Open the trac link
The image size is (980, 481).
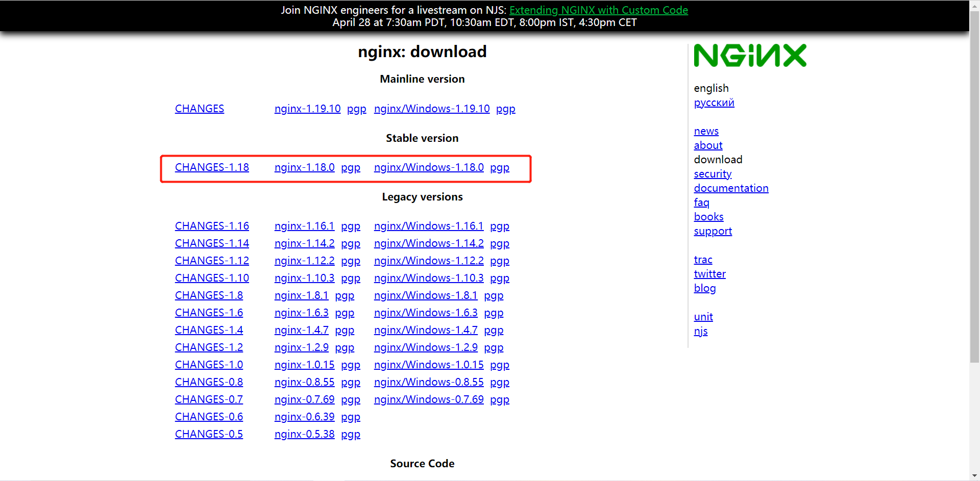click(703, 260)
